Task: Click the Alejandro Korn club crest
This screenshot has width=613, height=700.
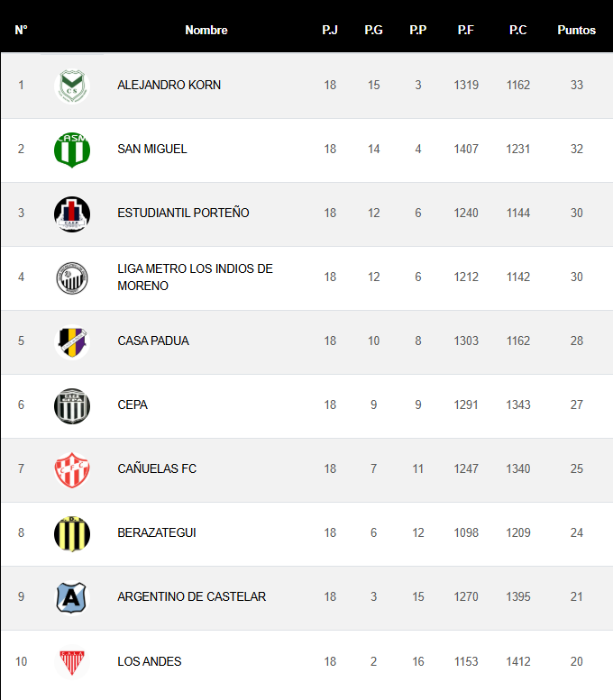Action: click(x=72, y=86)
